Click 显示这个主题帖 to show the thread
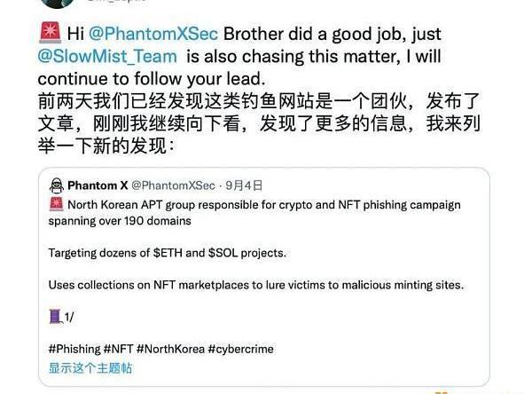Image resolution: width=532 pixels, height=394 pixels. pos(90,367)
